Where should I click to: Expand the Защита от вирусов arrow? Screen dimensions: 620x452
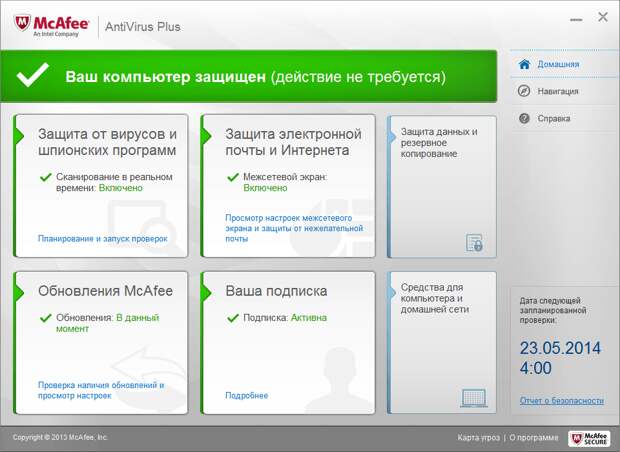click(19, 136)
